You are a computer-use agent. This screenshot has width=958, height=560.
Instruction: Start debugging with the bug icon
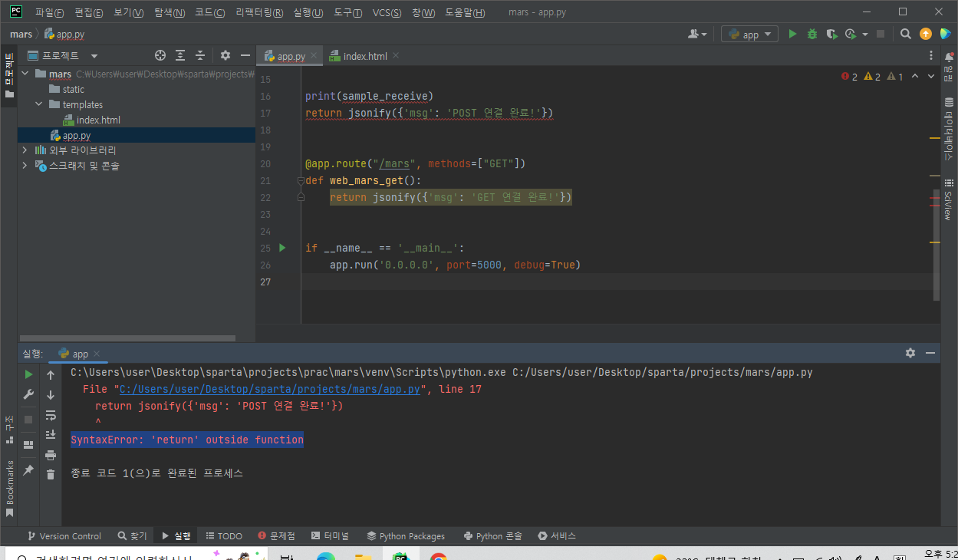pos(812,34)
